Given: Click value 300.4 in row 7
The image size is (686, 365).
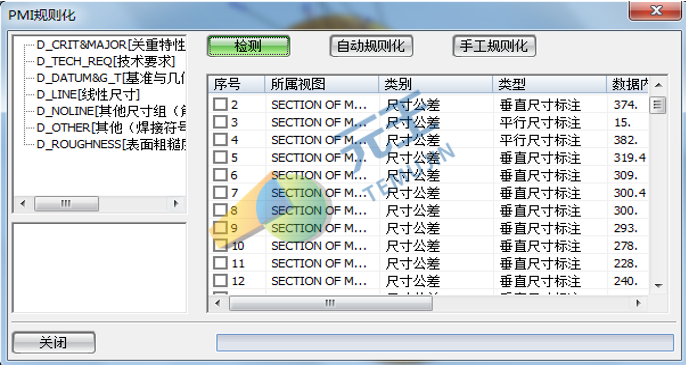Looking at the screenshot, I should point(630,193).
